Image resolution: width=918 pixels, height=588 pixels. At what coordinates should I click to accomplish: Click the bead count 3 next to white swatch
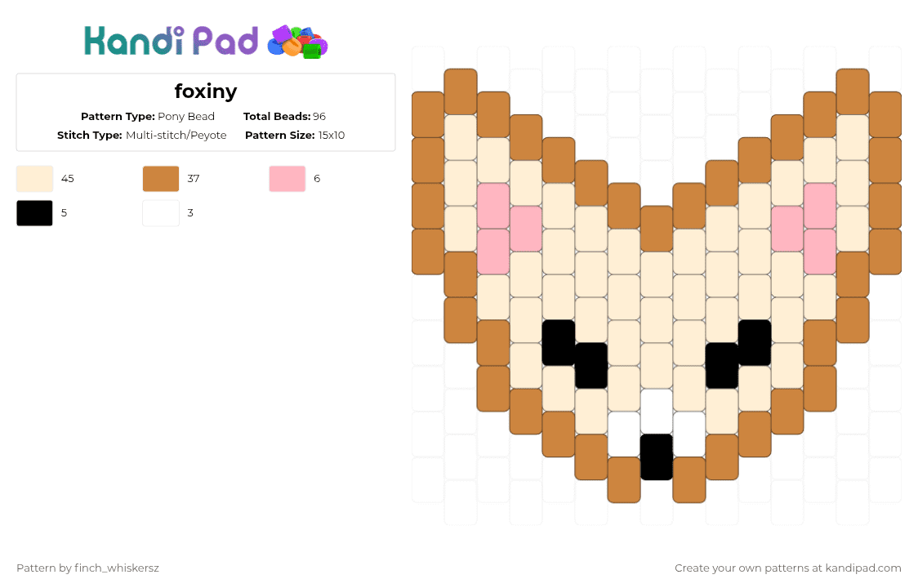pos(190,213)
